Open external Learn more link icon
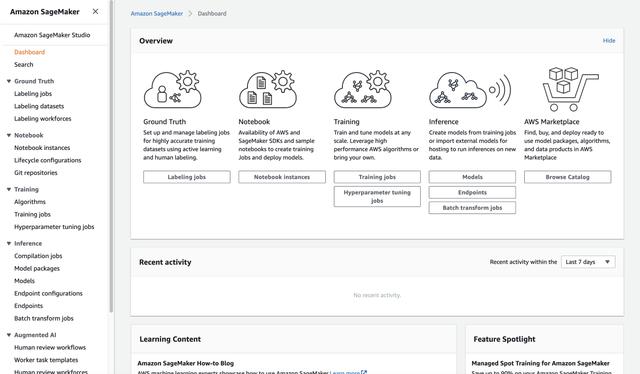The width and height of the screenshot is (640, 374). 364,372
